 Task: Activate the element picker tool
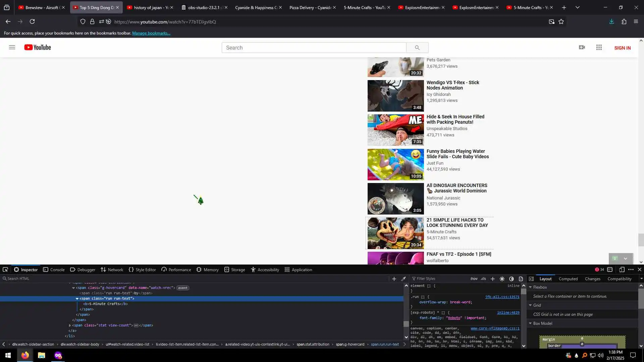click(x=5, y=269)
